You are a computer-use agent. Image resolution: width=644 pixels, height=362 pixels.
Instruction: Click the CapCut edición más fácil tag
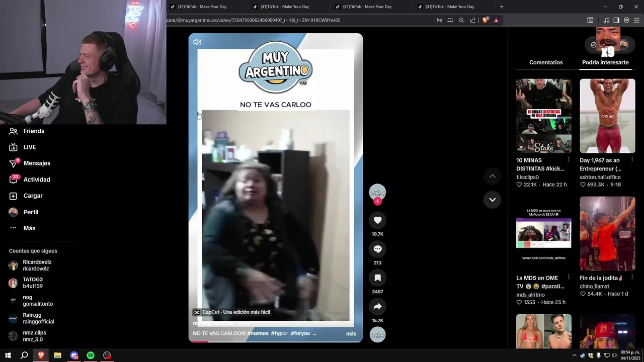coord(232,312)
